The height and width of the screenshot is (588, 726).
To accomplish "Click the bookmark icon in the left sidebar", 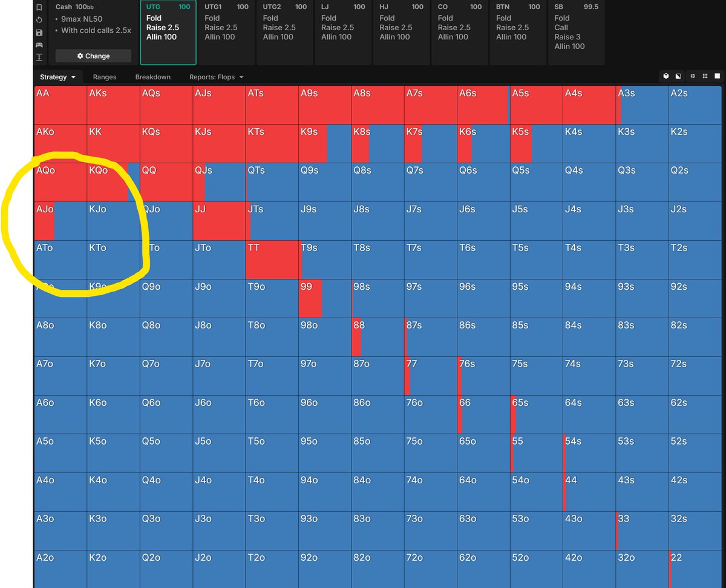I will (39, 8).
